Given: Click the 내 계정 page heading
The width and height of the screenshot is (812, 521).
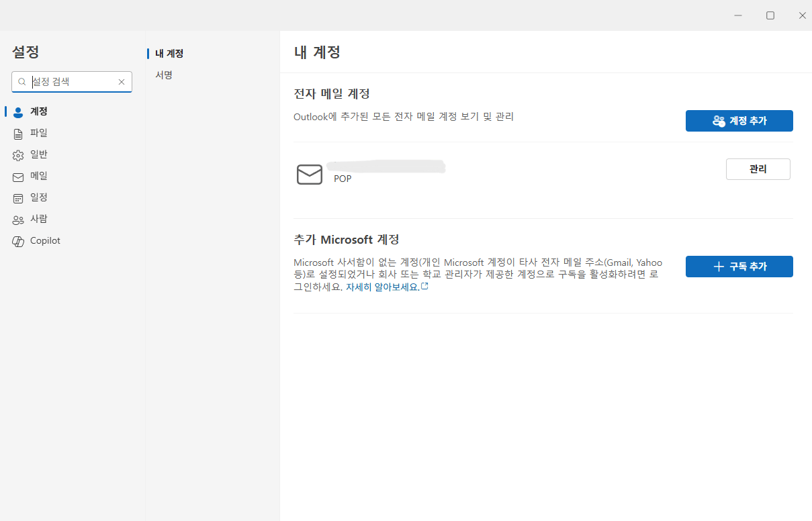Looking at the screenshot, I should (317, 52).
